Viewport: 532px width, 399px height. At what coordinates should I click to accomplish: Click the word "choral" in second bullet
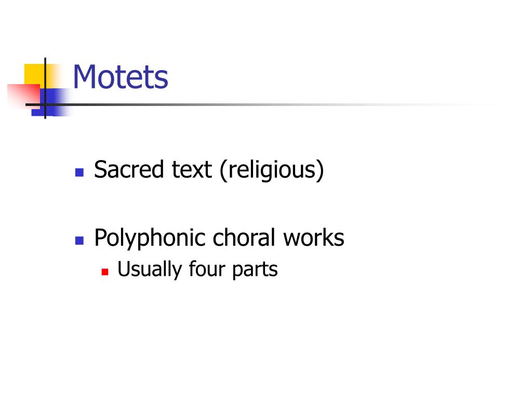click(244, 237)
